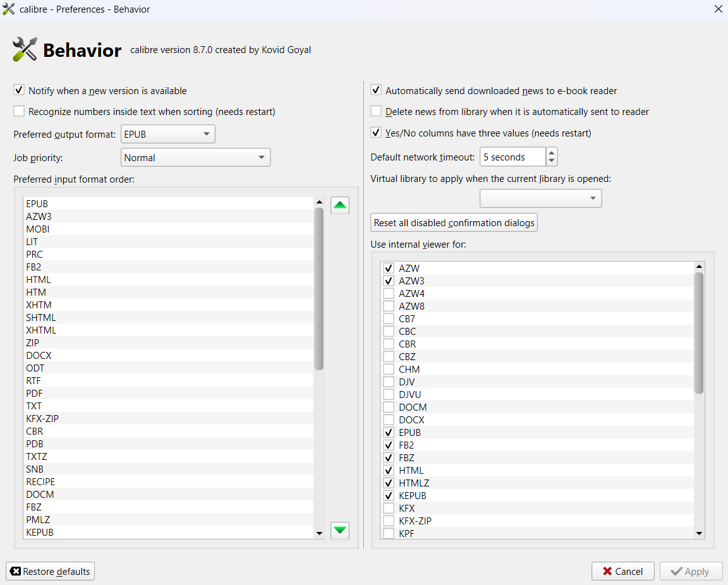Screen dimensions: 728x585
Task: Decrease default network timeout value
Action: pyautogui.click(x=551, y=160)
